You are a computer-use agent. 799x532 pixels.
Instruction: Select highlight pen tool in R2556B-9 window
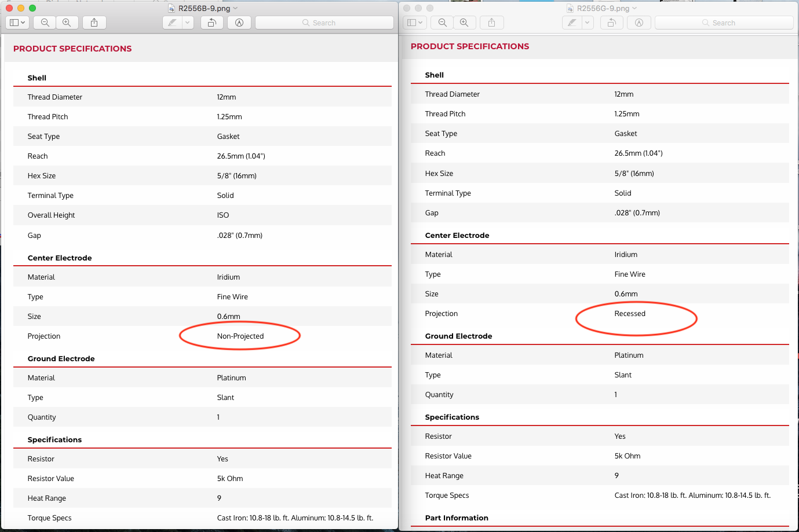[x=172, y=23]
